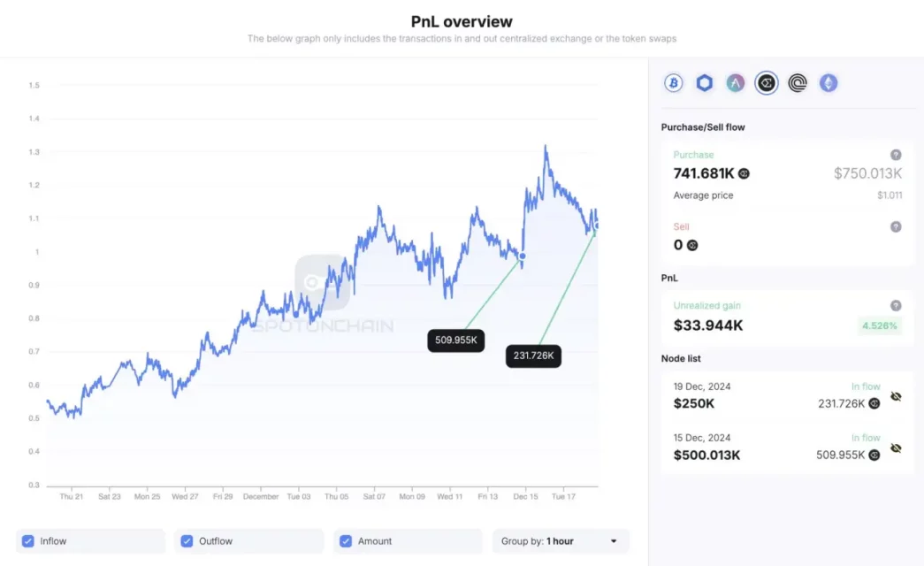Select the Bitcoin token icon

click(x=674, y=83)
